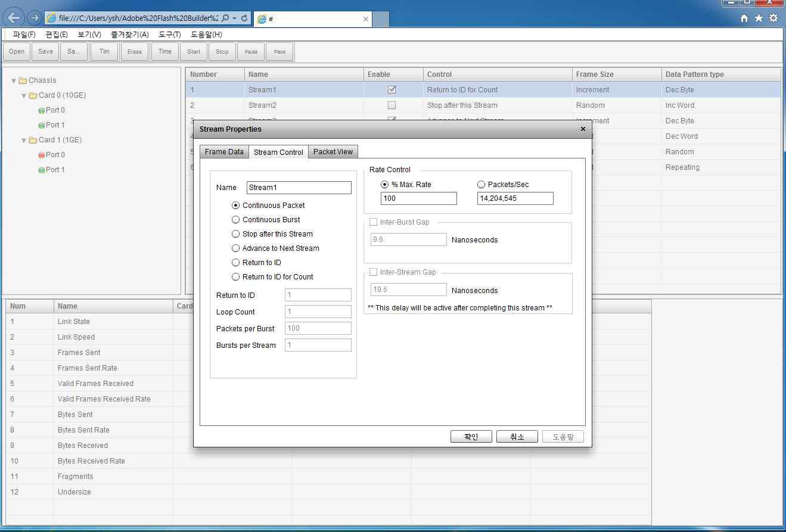
Task: Open the Favorites star icon
Action: click(x=759, y=18)
